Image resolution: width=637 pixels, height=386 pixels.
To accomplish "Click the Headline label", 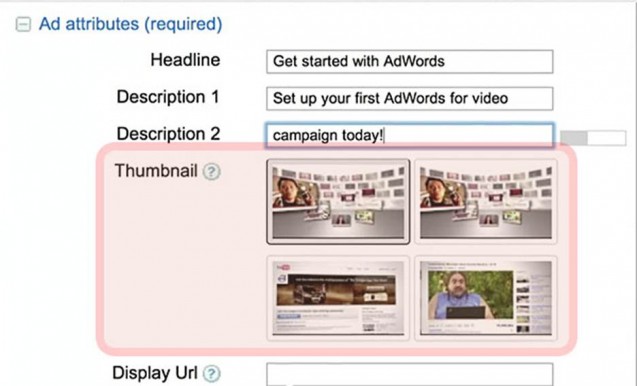I will (185, 60).
